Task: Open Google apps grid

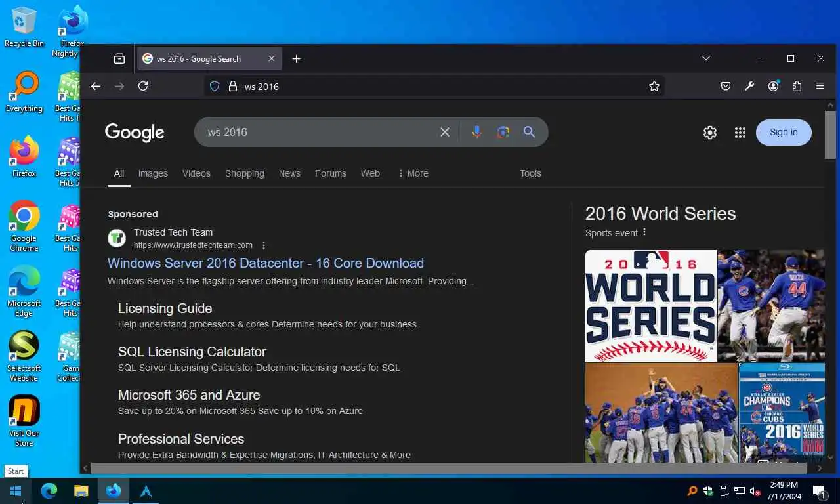Action: coord(740,133)
